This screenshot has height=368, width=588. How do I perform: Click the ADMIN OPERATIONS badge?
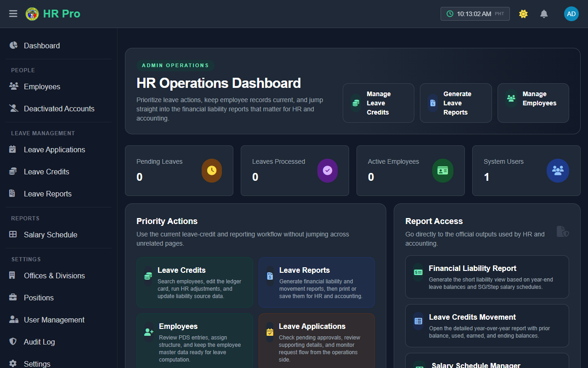pos(175,65)
